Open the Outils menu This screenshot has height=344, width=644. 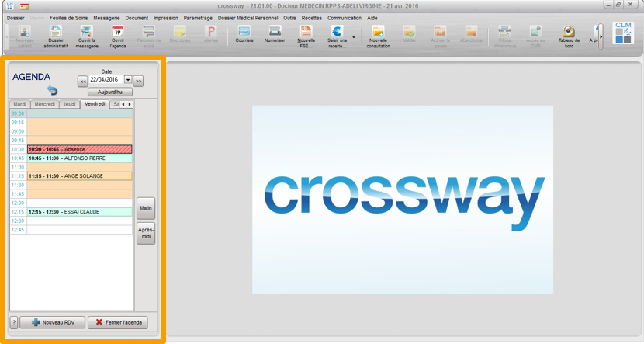point(289,18)
